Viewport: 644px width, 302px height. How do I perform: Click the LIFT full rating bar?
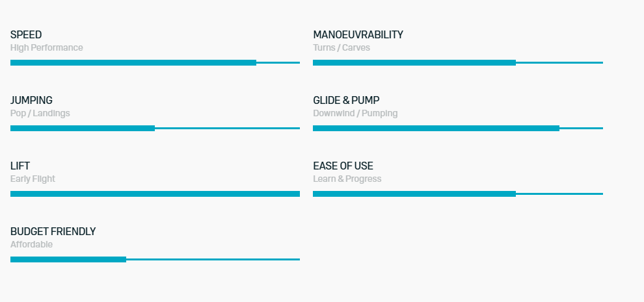(x=155, y=194)
